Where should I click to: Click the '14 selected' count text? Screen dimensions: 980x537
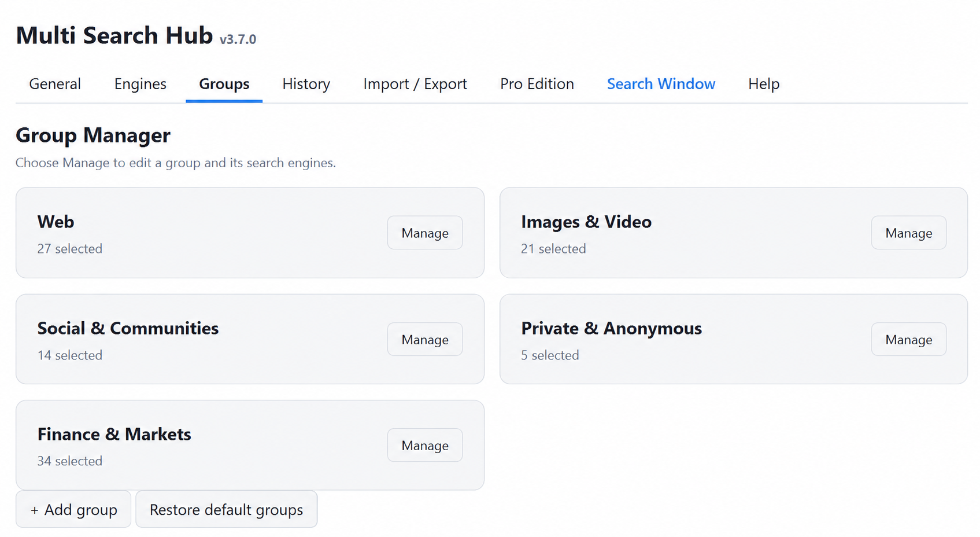click(70, 355)
